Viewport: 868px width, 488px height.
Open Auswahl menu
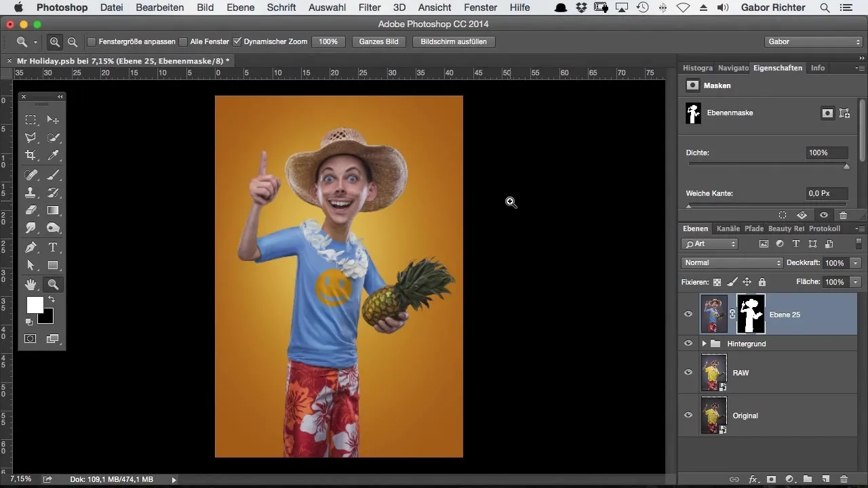point(327,7)
